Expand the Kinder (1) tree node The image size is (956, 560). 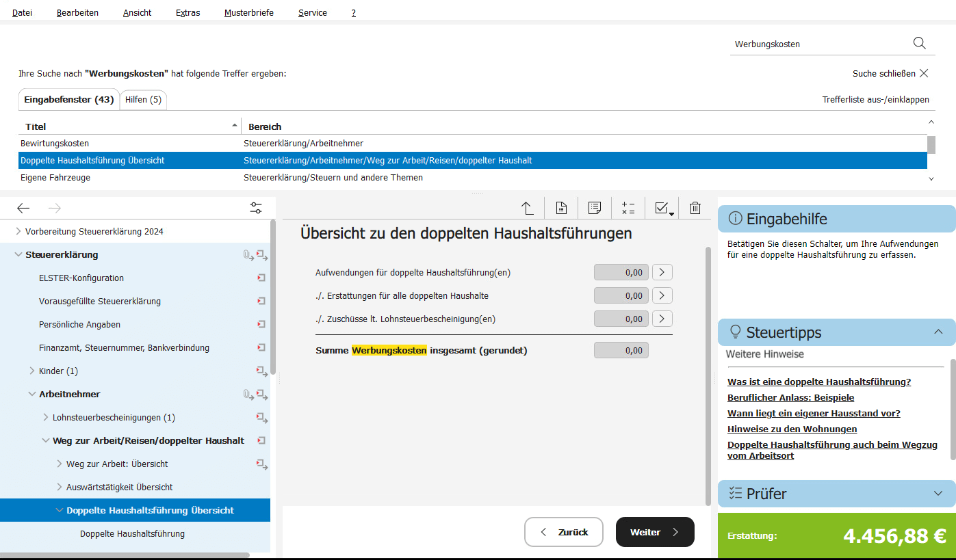[x=32, y=371]
